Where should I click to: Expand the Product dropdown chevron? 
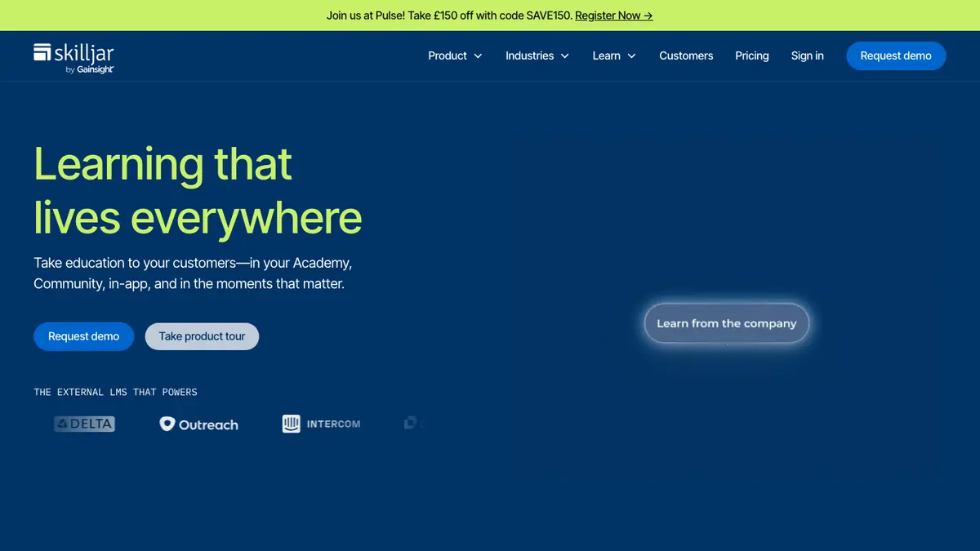[x=478, y=56]
